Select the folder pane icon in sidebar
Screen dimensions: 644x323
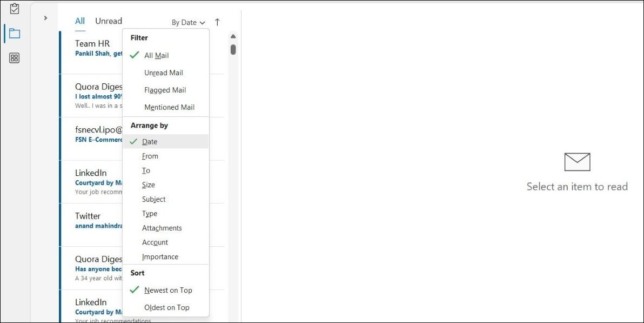[x=14, y=33]
